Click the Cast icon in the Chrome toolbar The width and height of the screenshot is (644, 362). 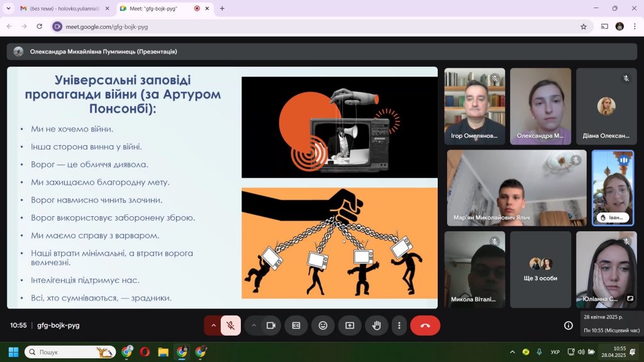604,26
